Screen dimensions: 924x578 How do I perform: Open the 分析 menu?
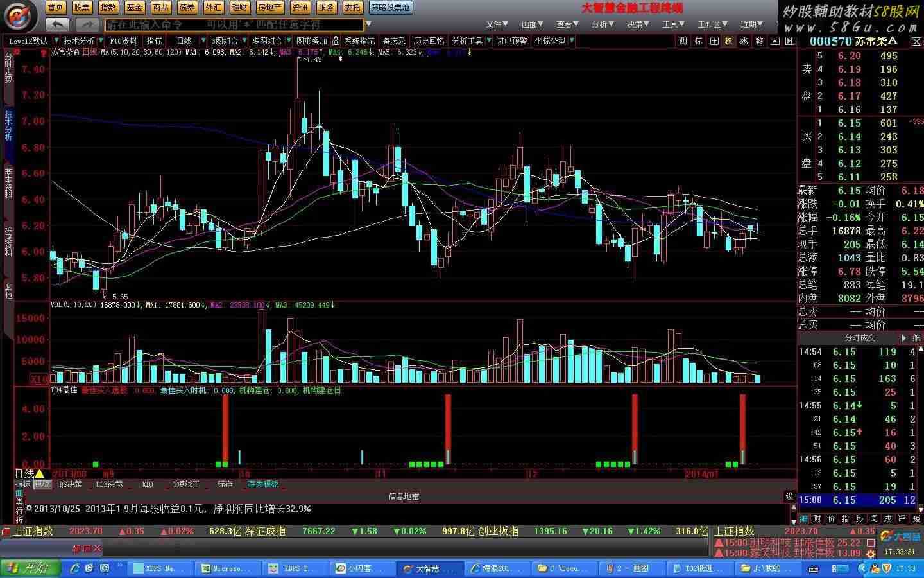603,24
